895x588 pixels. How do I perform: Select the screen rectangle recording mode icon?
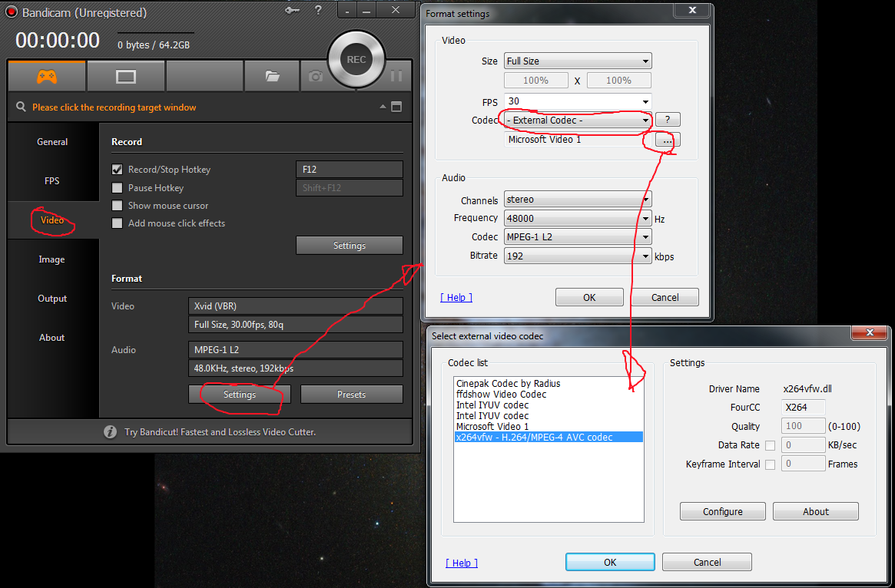125,77
